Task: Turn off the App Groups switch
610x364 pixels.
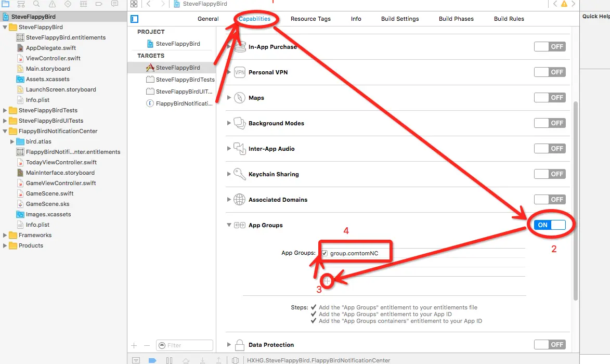Action: pos(550,225)
